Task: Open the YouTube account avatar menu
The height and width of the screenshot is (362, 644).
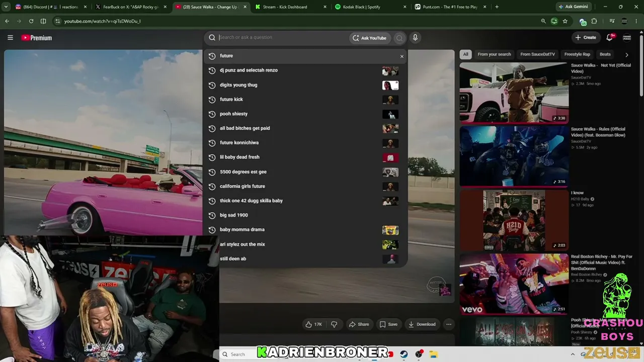Action: [x=627, y=38]
